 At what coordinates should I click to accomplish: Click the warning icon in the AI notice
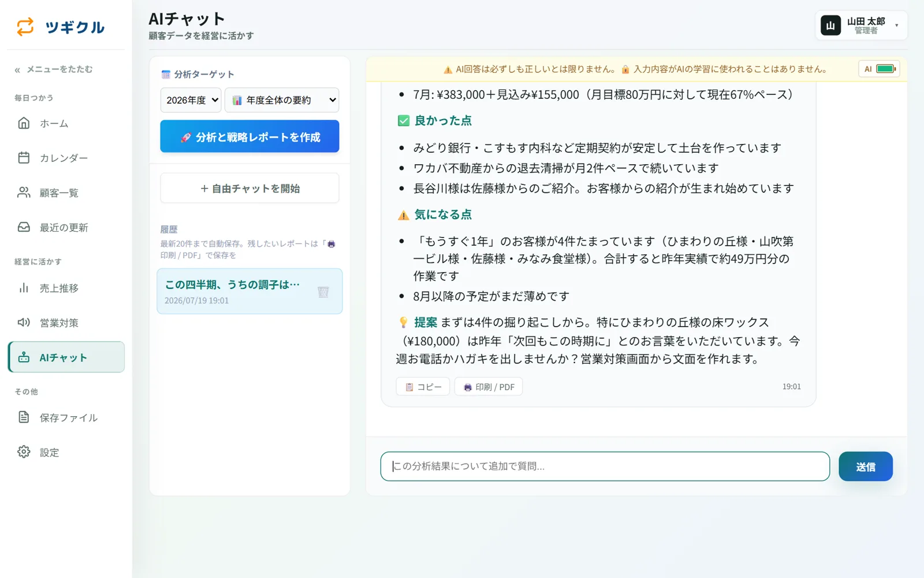pos(448,69)
